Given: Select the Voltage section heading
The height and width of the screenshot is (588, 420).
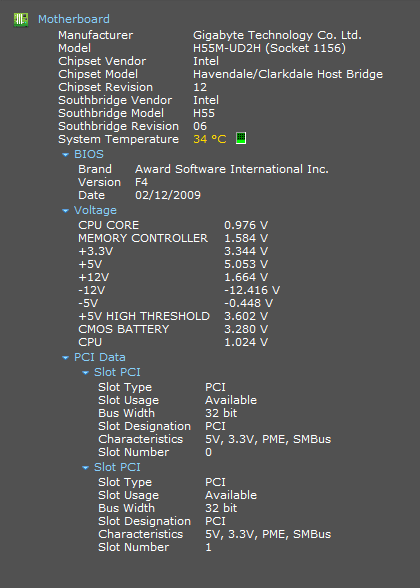Looking at the screenshot, I should coord(95,210).
